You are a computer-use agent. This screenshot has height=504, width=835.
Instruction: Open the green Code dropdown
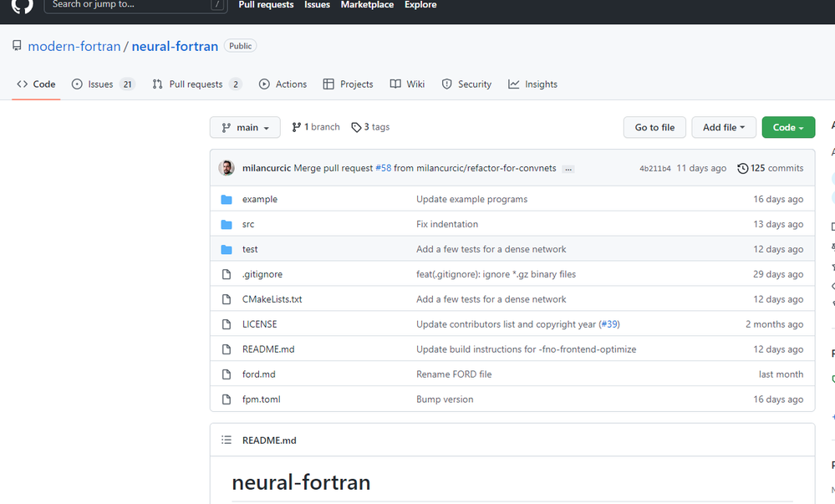(x=788, y=127)
